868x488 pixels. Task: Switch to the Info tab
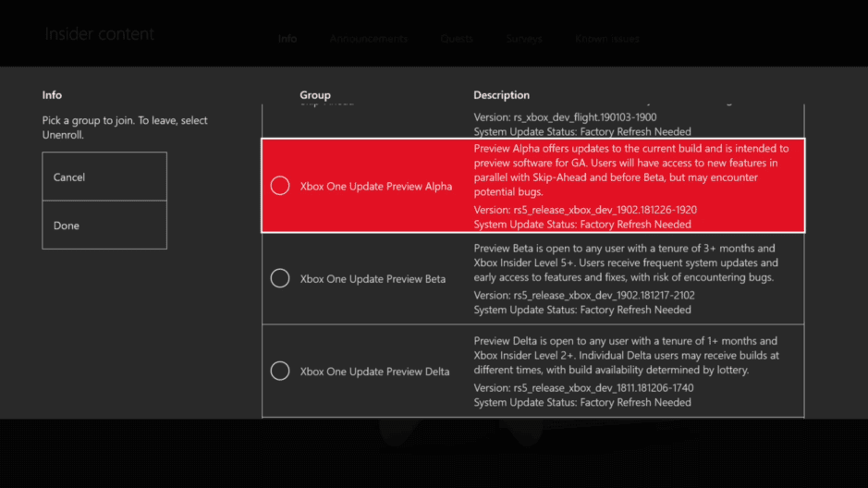pos(287,39)
